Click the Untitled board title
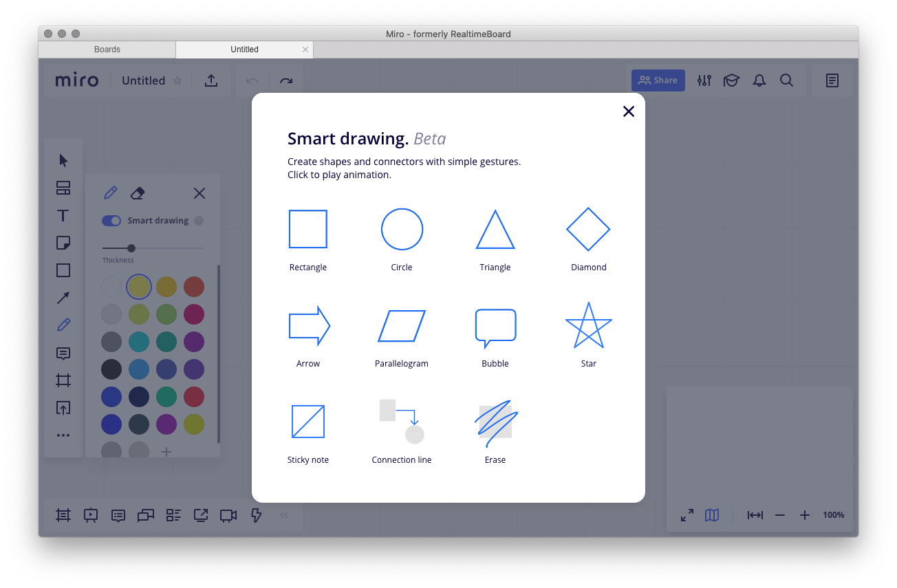 point(143,80)
